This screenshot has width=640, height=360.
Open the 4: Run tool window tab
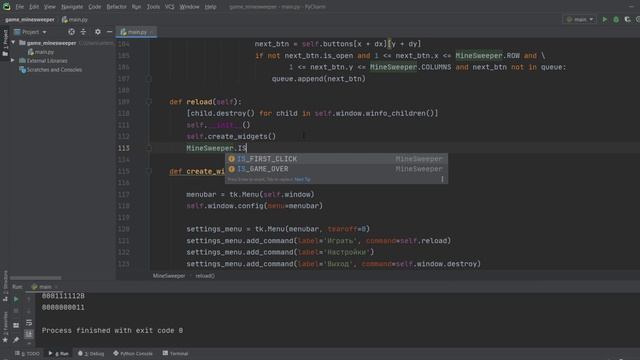pyautogui.click(x=59, y=353)
